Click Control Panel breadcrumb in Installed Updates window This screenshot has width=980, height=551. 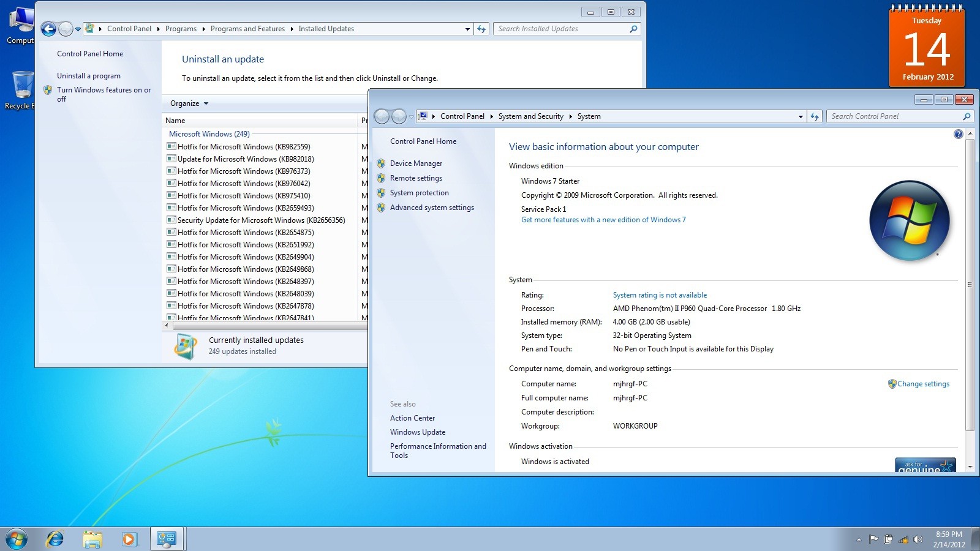(x=129, y=29)
